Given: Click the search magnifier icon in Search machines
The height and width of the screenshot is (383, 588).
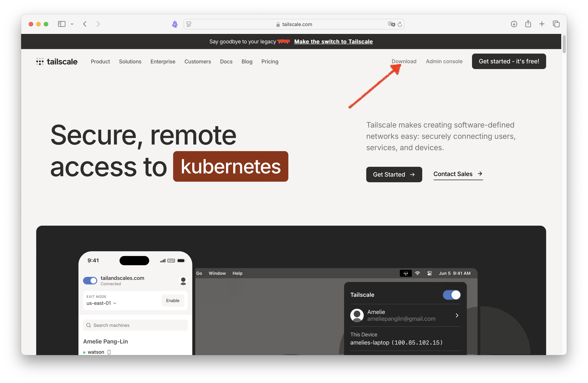Looking at the screenshot, I should pyautogui.click(x=89, y=325).
